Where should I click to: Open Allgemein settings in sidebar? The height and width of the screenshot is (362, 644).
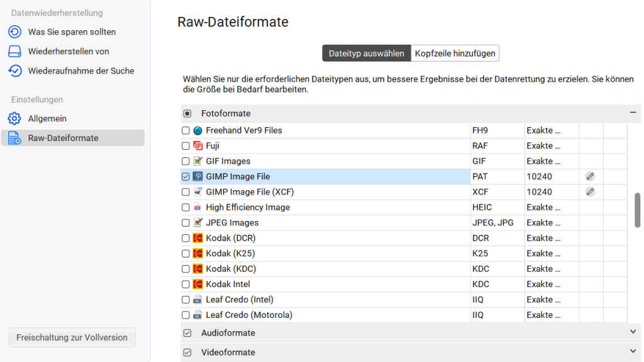(x=47, y=118)
